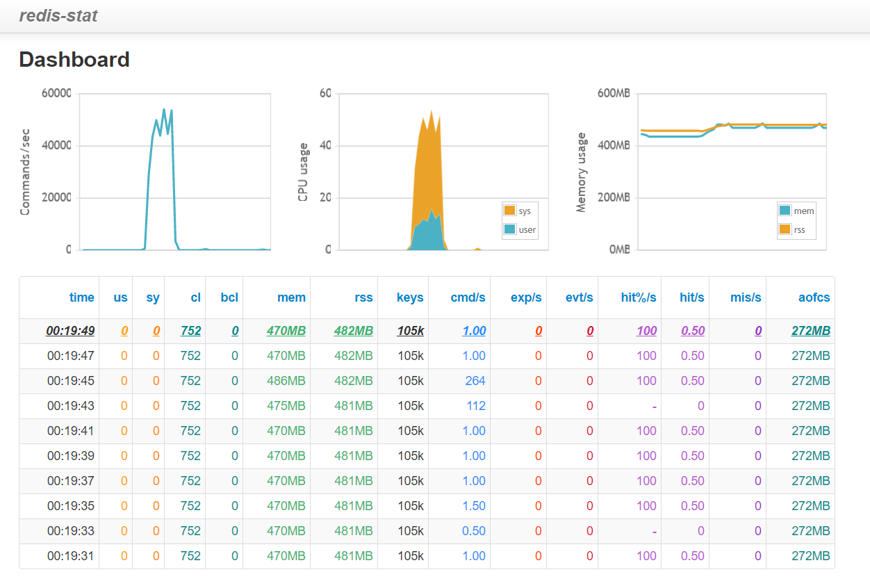Click 752 cl value in 00:19:39 row
The width and height of the screenshot is (870, 588).
tap(190, 456)
